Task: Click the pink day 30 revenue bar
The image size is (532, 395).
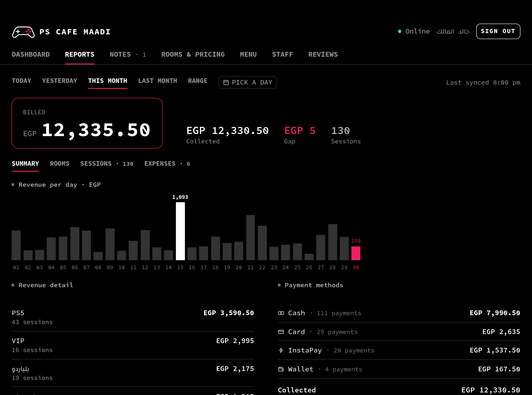Action: pos(356,253)
